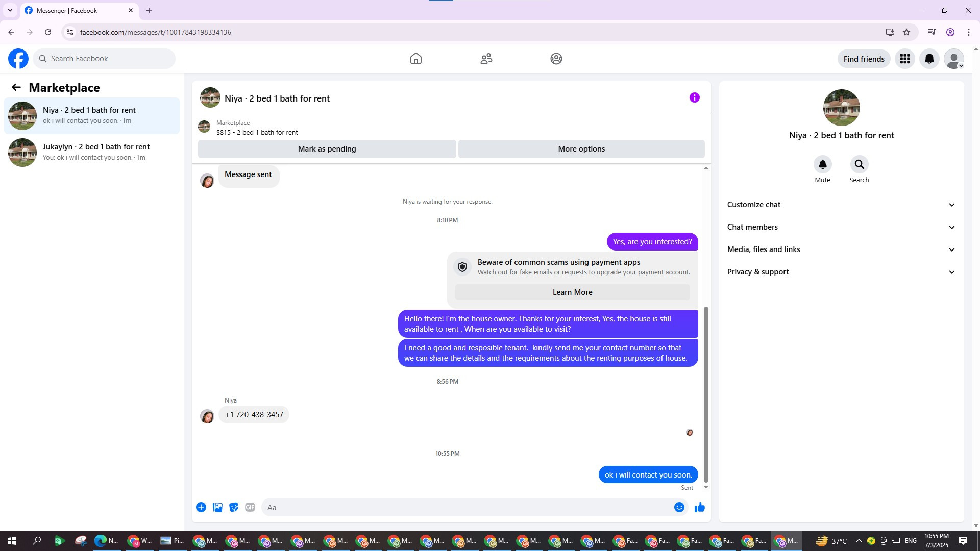980x551 pixels.
Task: Attach a file photo icon
Action: click(217, 507)
